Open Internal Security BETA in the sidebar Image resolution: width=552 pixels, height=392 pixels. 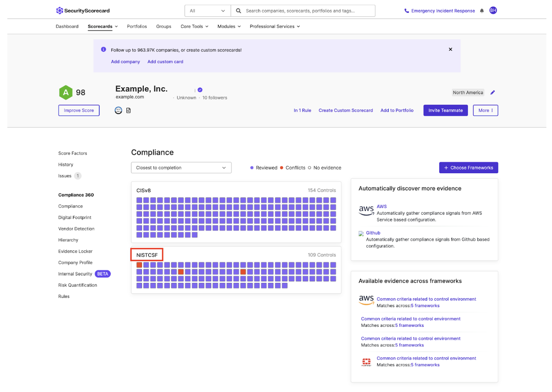tap(84, 274)
